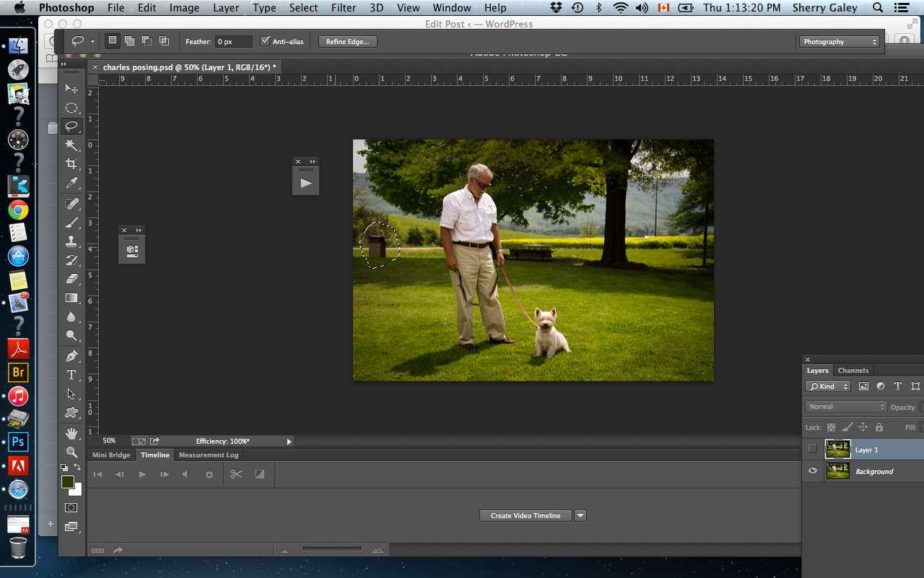Uncheck the Anti-alias checkbox
The width and height of the screenshot is (924, 578).
[265, 41]
